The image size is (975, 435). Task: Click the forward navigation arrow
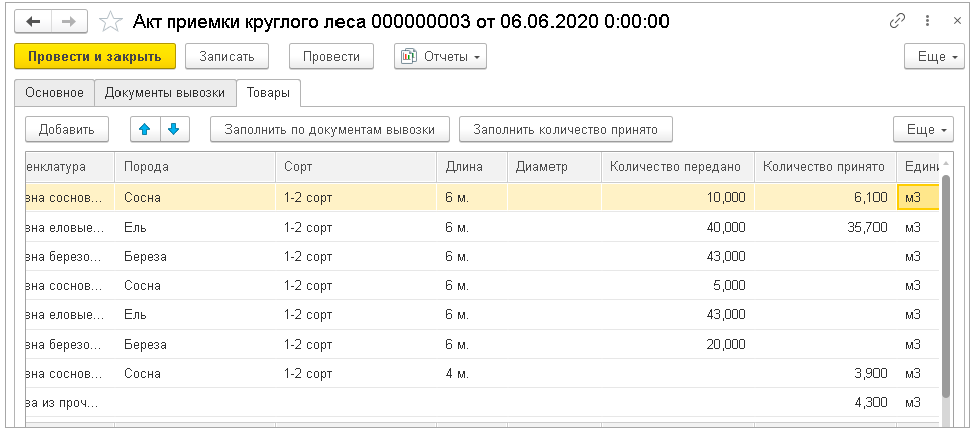point(69,21)
